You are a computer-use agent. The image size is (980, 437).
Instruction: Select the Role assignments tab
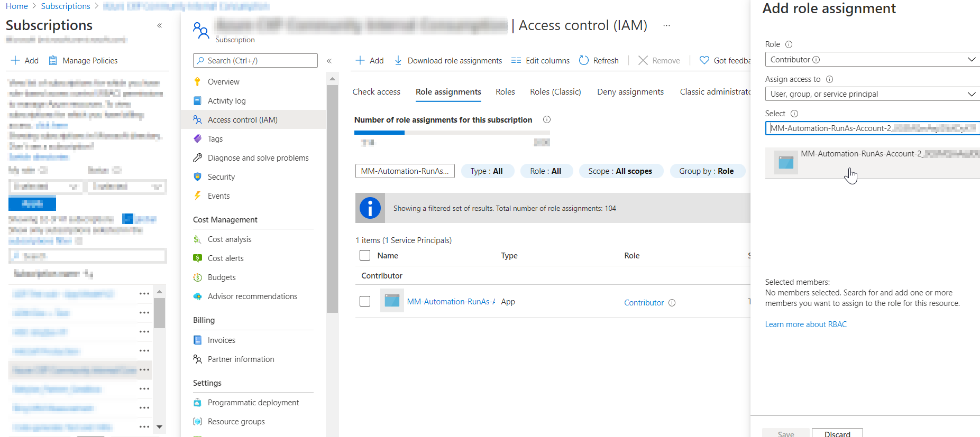point(448,92)
